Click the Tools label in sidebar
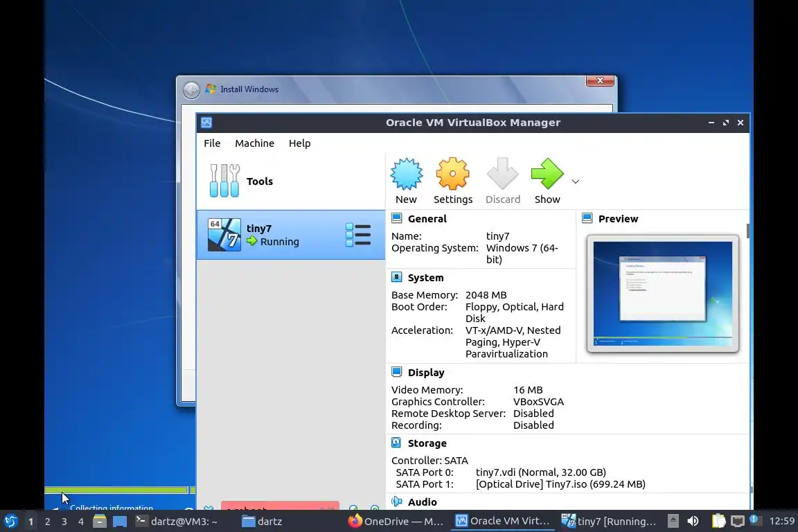This screenshot has height=532, width=798. tap(260, 181)
